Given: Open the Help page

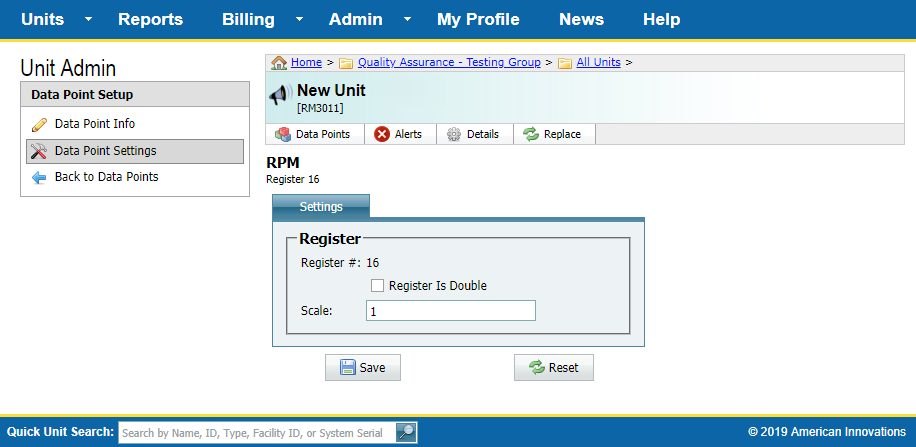Looking at the screenshot, I should tap(662, 19).
